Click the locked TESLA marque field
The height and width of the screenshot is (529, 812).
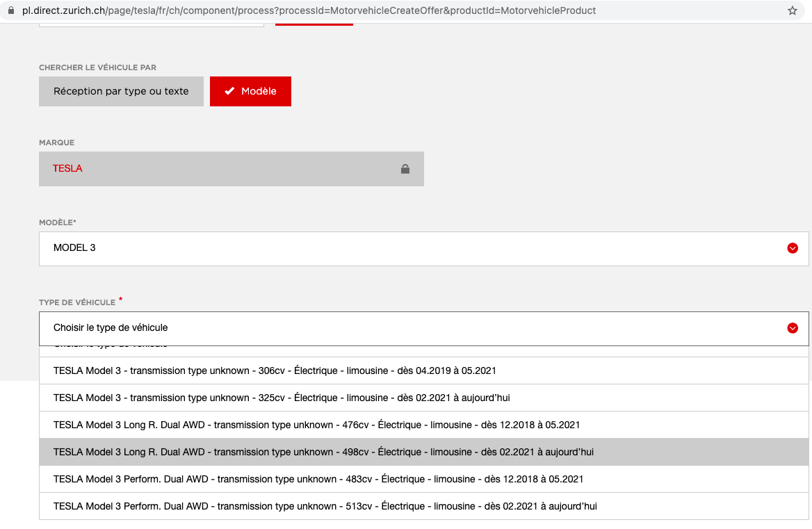pyautogui.click(x=231, y=169)
